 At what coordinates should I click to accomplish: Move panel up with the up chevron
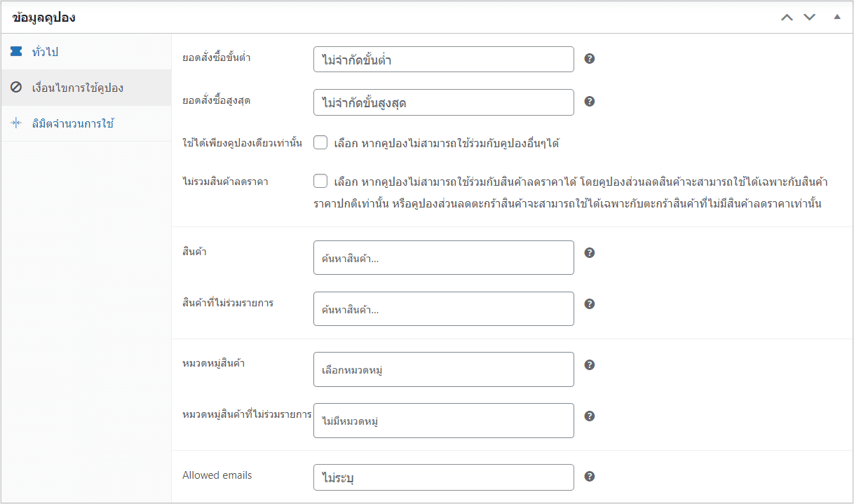787,17
